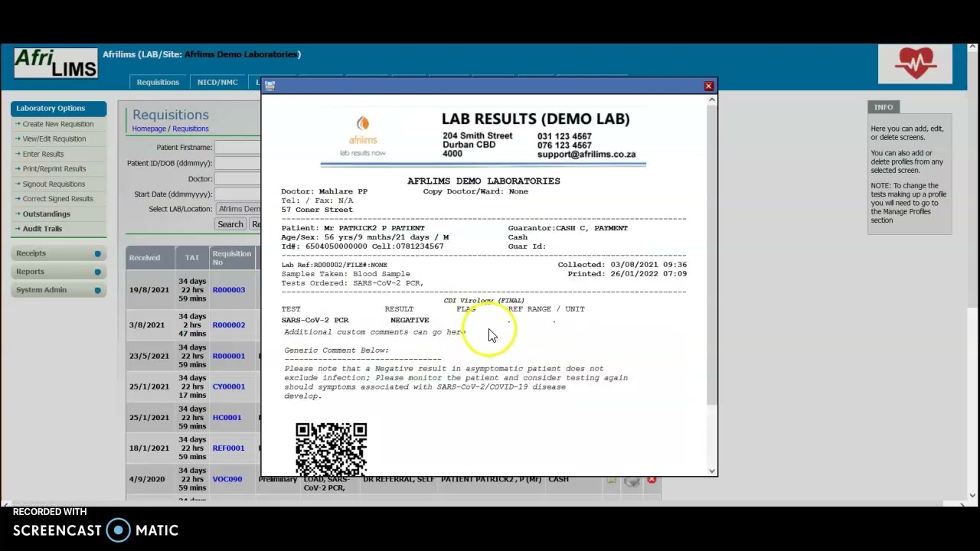Viewport: 980px width, 551px height.
Task: Click the '19/8/2021' received date cell
Action: coord(149,290)
